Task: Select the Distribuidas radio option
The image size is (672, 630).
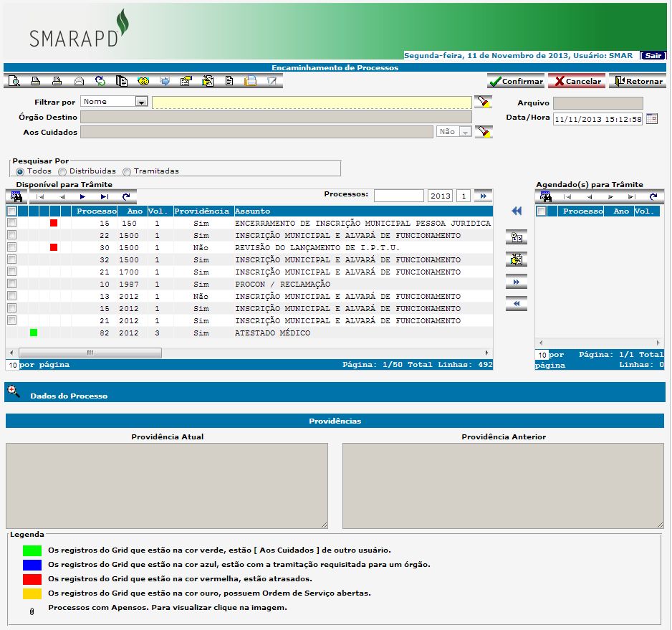Action: (x=62, y=171)
